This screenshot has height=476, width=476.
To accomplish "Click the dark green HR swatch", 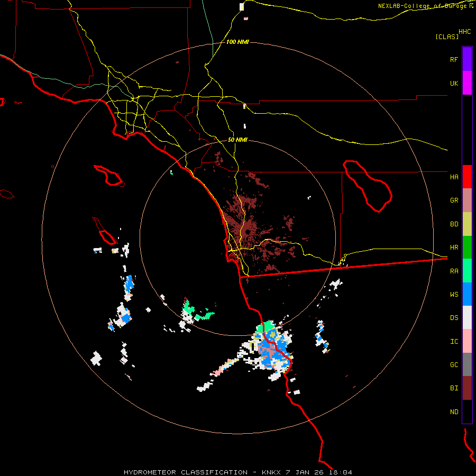I will pos(467,248).
